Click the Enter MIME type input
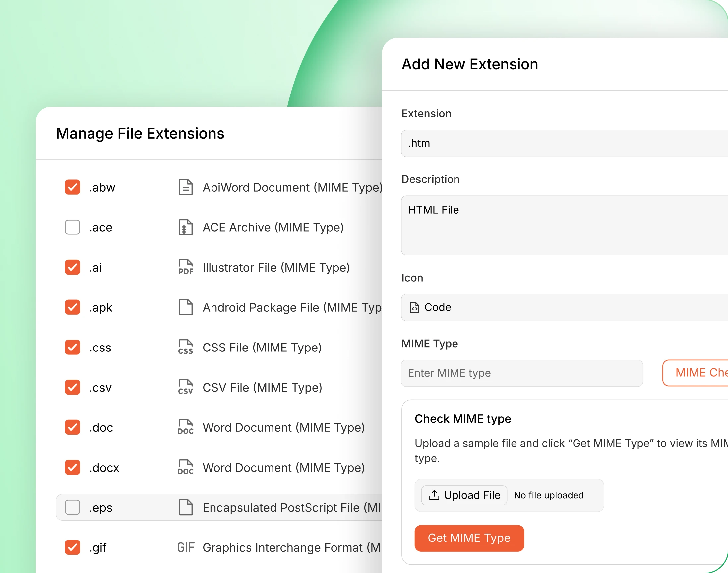Viewport: 728px width, 573px height. pyautogui.click(x=522, y=373)
